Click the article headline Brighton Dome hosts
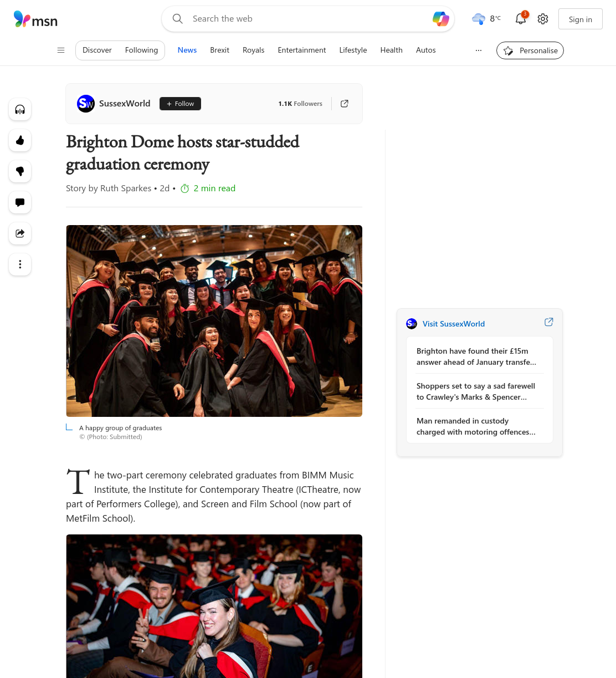616x678 pixels. pyautogui.click(x=183, y=153)
